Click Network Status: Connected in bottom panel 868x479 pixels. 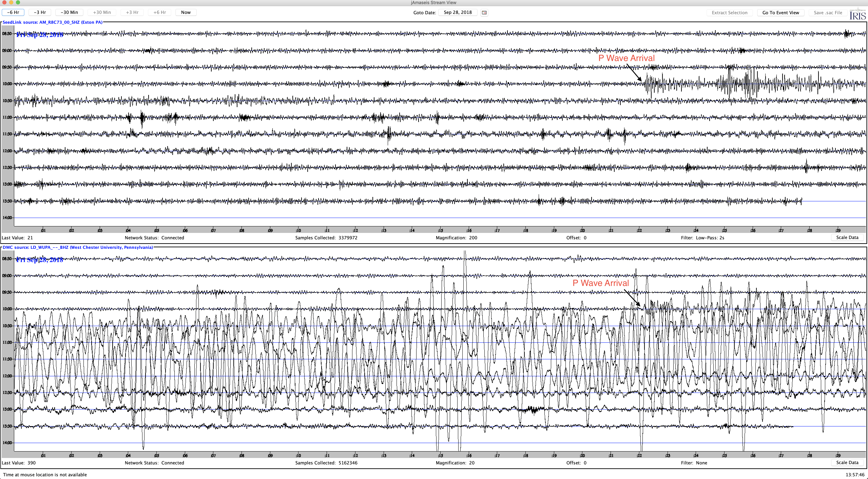(x=154, y=463)
